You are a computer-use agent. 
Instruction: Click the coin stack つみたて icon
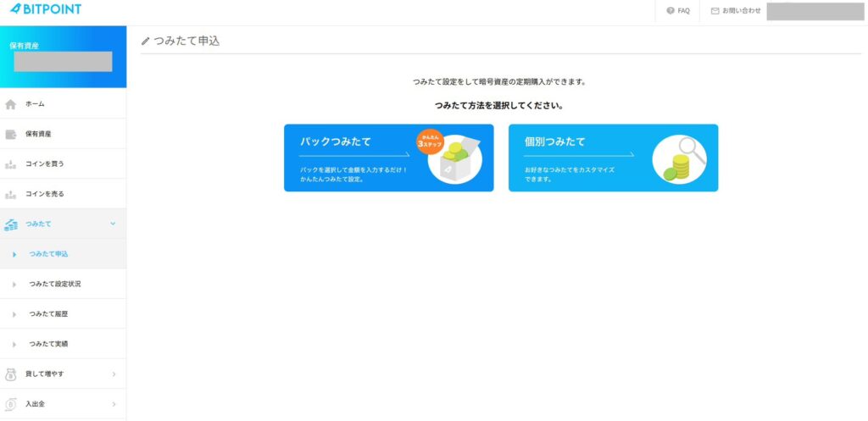(x=11, y=224)
